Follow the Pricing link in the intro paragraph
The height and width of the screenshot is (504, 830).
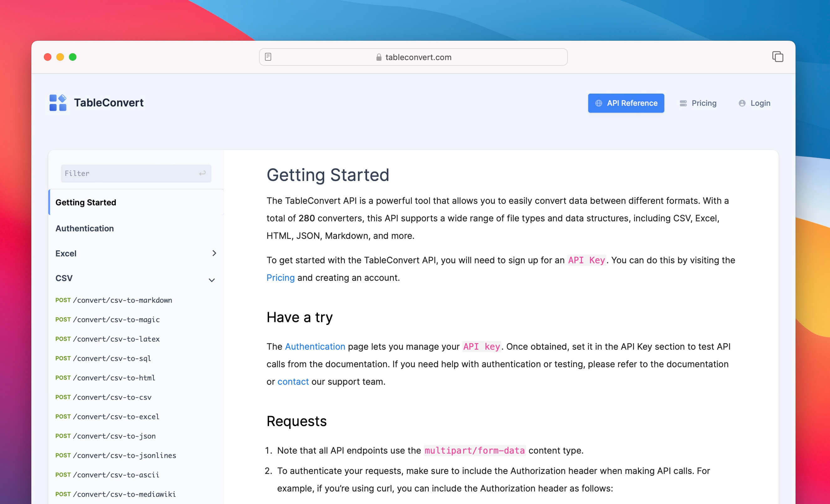pyautogui.click(x=280, y=277)
